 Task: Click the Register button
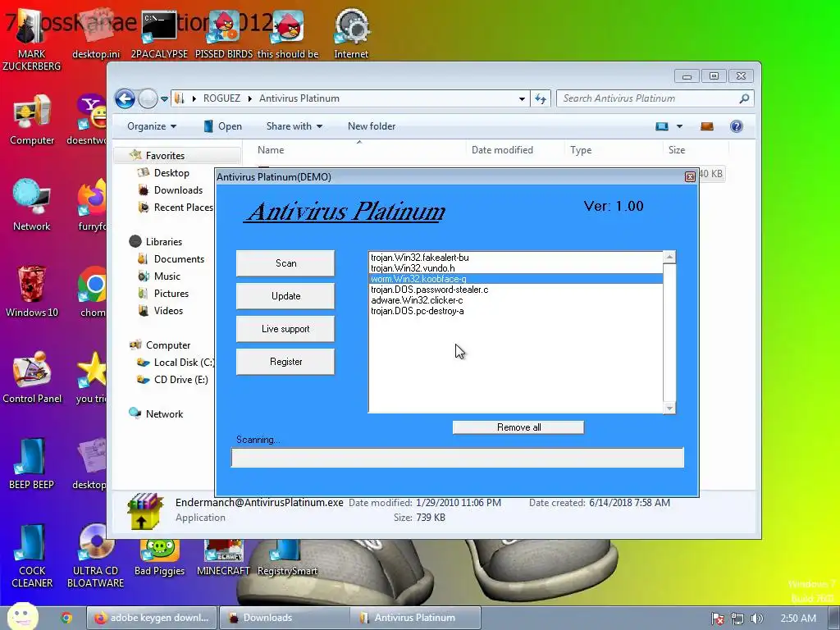(x=285, y=362)
